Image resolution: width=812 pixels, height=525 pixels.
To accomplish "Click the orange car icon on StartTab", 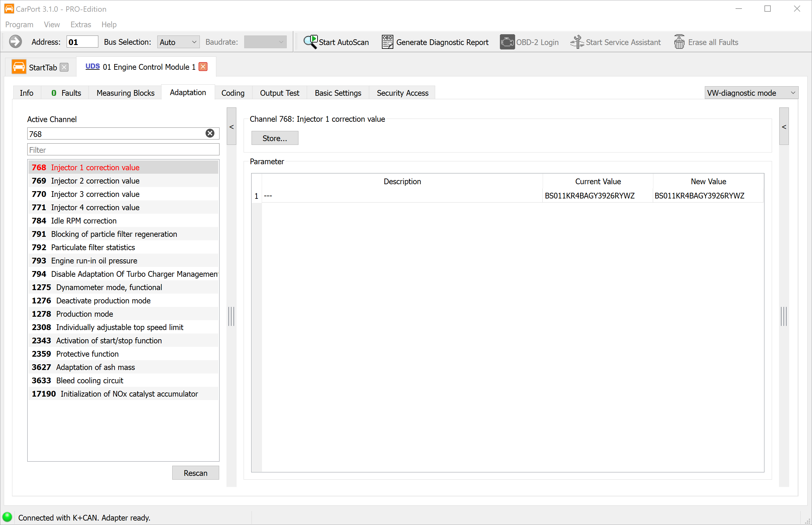I will (x=19, y=67).
